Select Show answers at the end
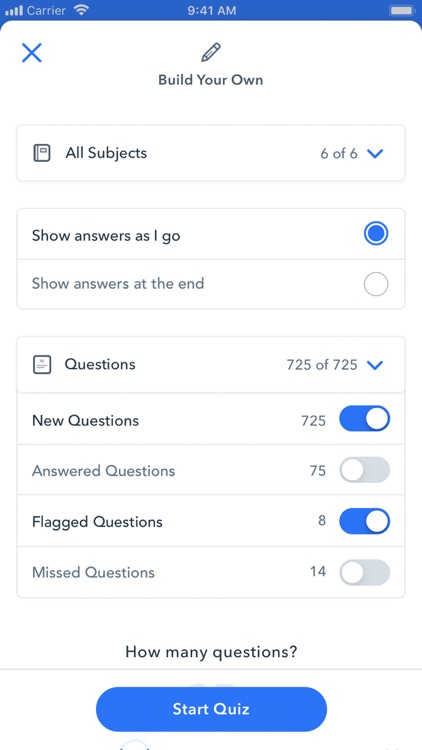Screen dimensions: 422x750 tap(211, 284)
